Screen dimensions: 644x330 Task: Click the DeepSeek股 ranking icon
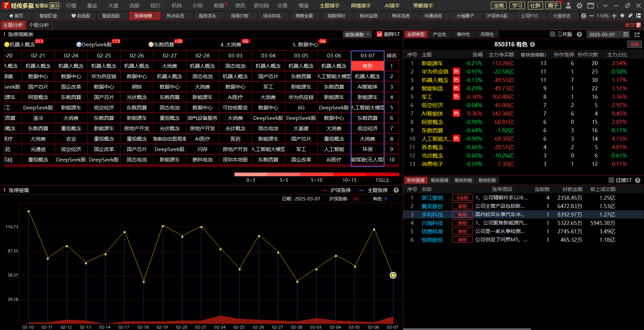[x=79, y=44]
